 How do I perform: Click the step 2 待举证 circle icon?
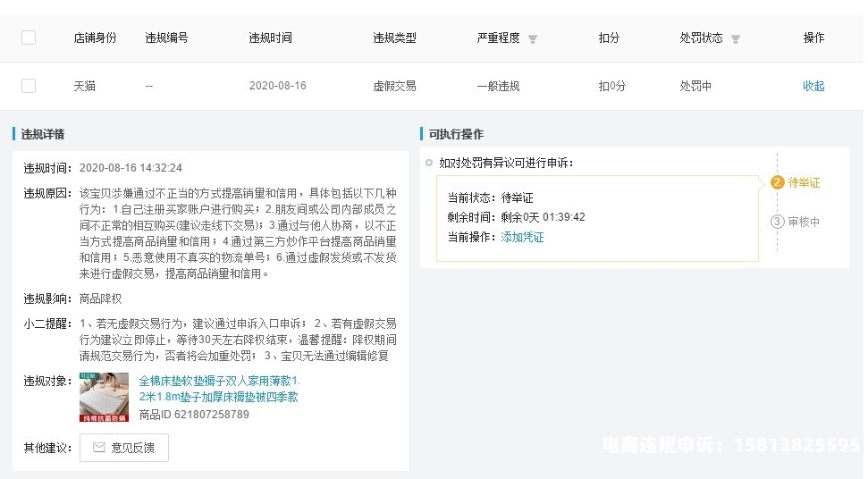pos(777,183)
